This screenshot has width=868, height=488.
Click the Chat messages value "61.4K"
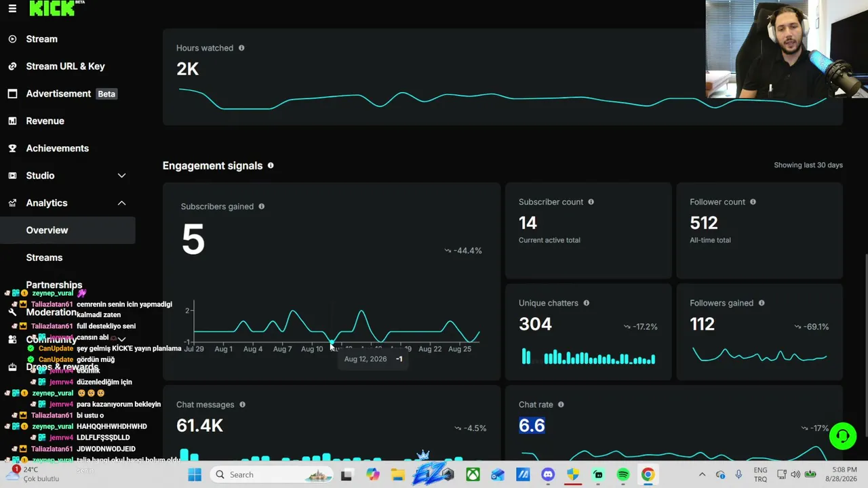[199, 426]
